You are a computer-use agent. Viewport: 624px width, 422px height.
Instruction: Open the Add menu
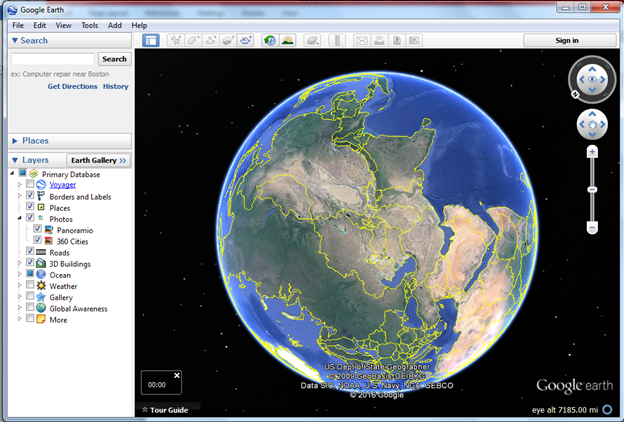115,25
